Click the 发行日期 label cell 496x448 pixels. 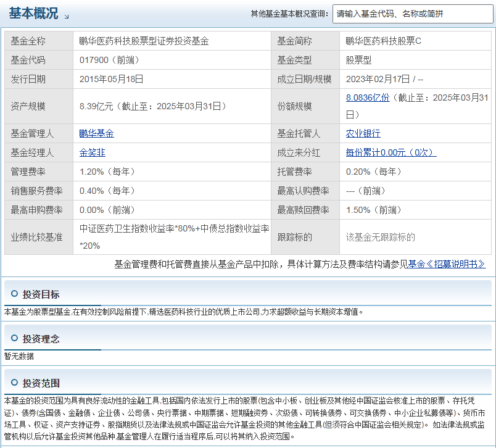click(39, 79)
